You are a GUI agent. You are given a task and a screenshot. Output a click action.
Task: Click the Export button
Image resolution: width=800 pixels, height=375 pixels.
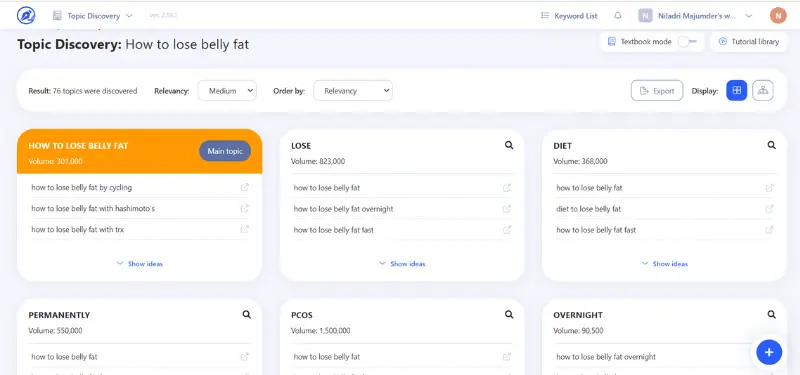click(657, 91)
